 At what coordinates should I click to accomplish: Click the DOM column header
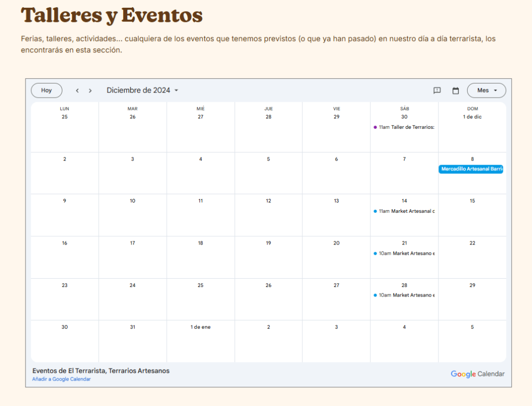pyautogui.click(x=472, y=109)
